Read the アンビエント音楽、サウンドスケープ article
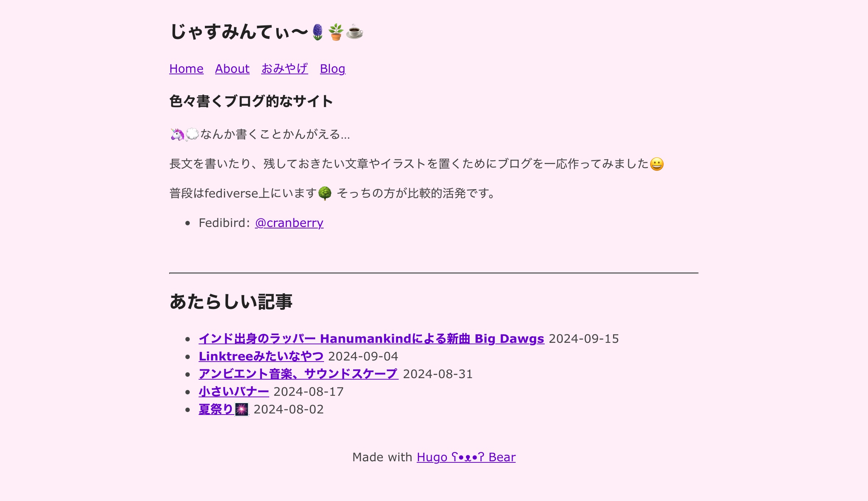The width and height of the screenshot is (868, 501). [x=298, y=374]
